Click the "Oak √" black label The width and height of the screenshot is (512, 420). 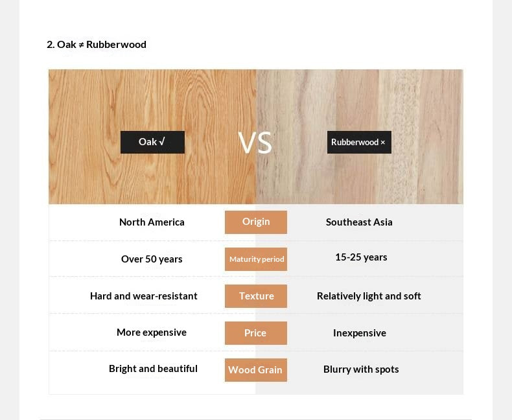coord(152,142)
